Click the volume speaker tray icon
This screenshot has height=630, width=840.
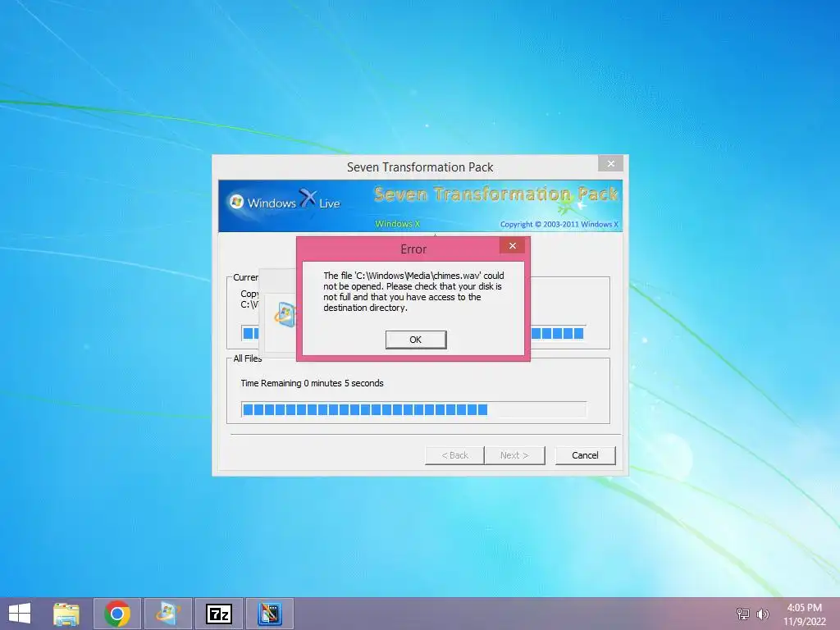click(x=762, y=614)
